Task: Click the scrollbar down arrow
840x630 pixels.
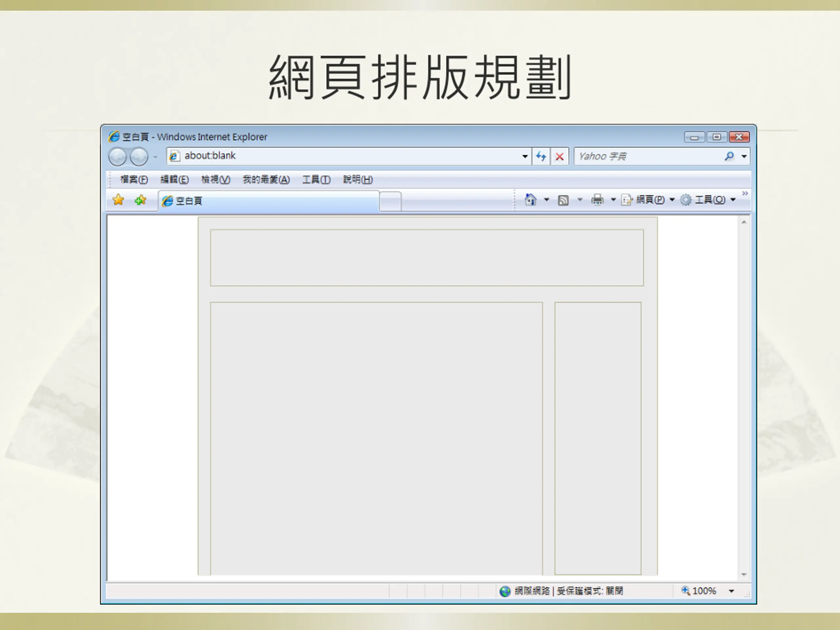Action: pos(744,575)
